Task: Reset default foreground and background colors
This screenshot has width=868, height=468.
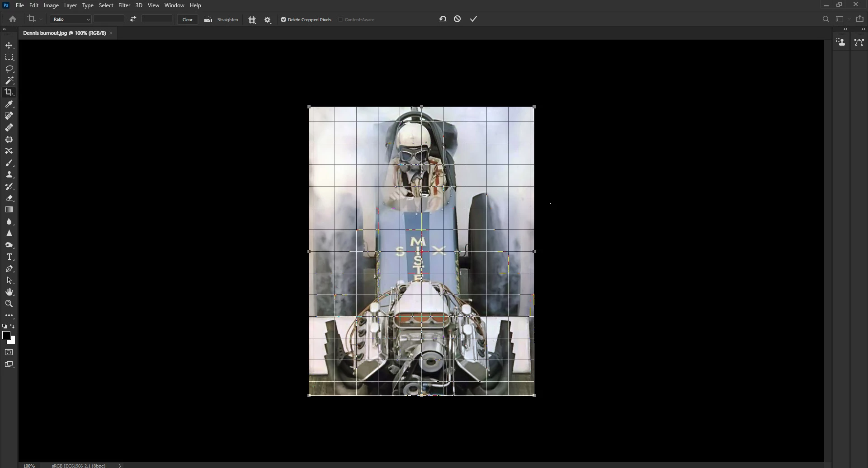Action: pos(4,326)
